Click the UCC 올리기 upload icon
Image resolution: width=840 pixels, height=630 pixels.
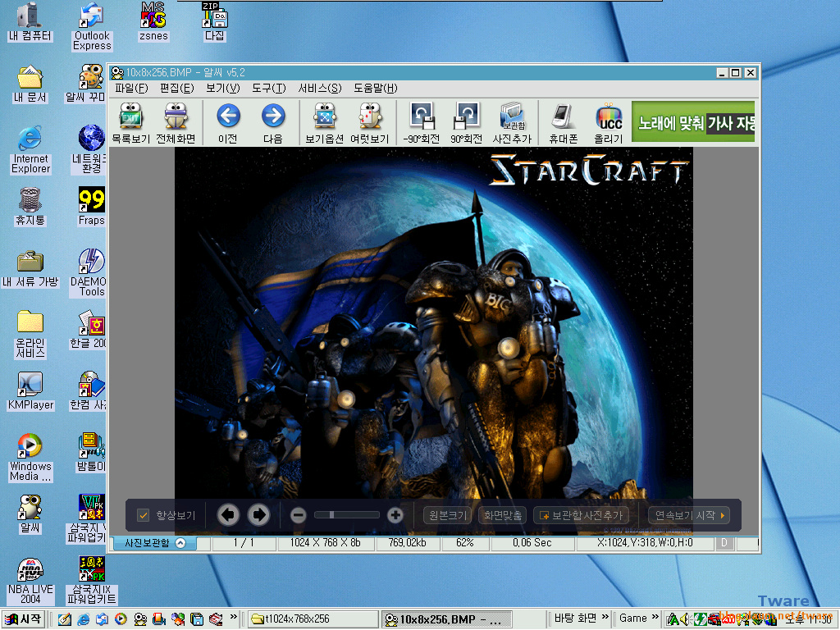609,123
